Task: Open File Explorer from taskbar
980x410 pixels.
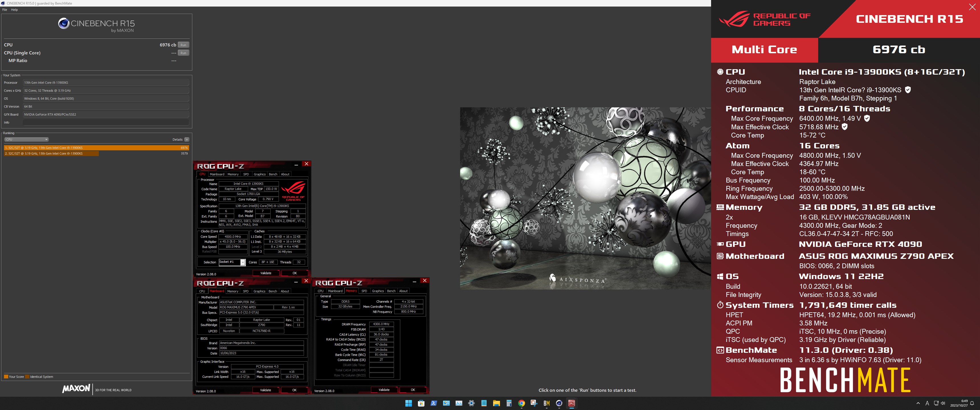Action: (x=497, y=403)
